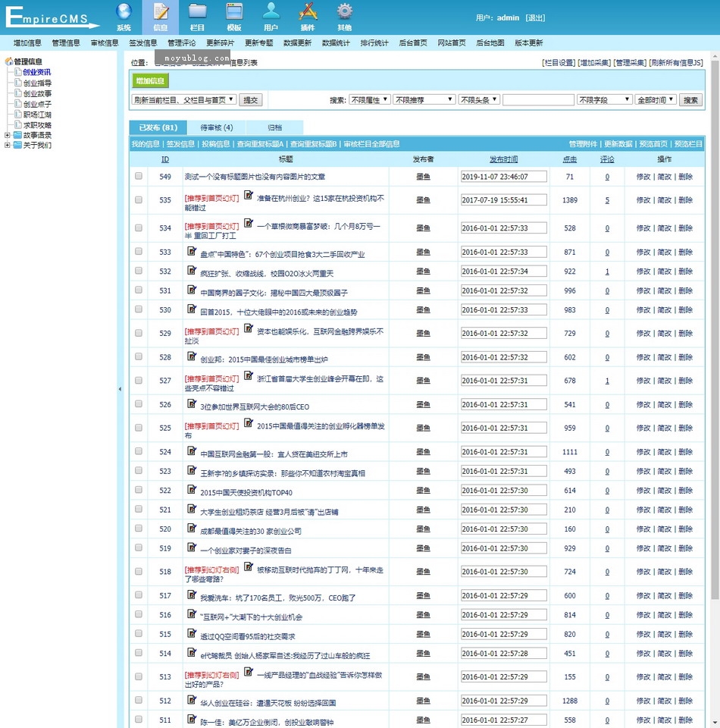Viewport: 720px width, 728px height.
Task: Click the search keyword text box
Action: [537, 99]
